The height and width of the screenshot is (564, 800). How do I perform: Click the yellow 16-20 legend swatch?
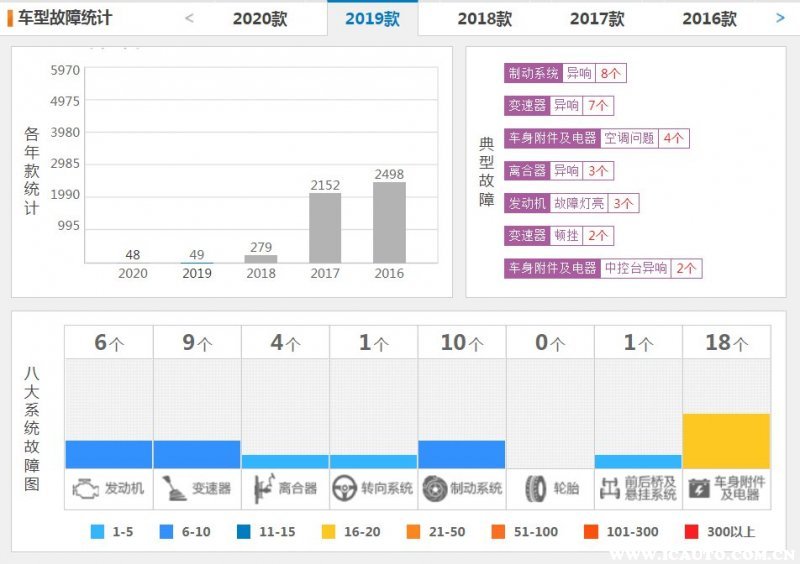[x=323, y=532]
